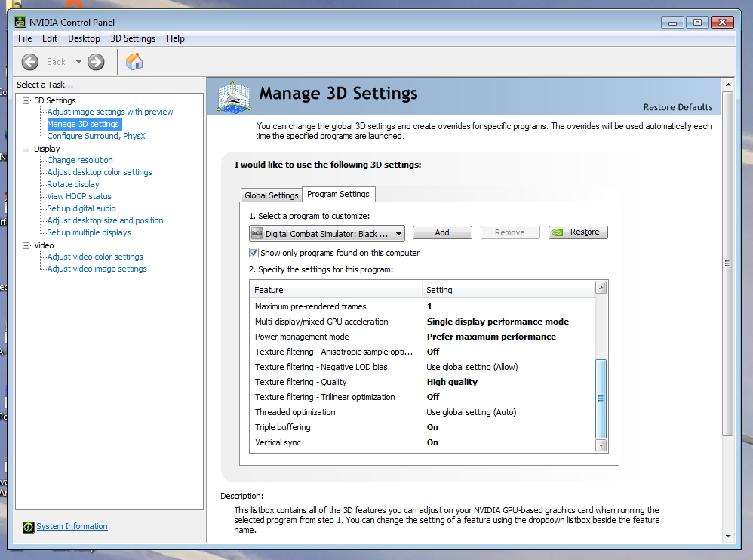The width and height of the screenshot is (753, 560).
Task: Switch to the Global Settings tab
Action: point(272,195)
